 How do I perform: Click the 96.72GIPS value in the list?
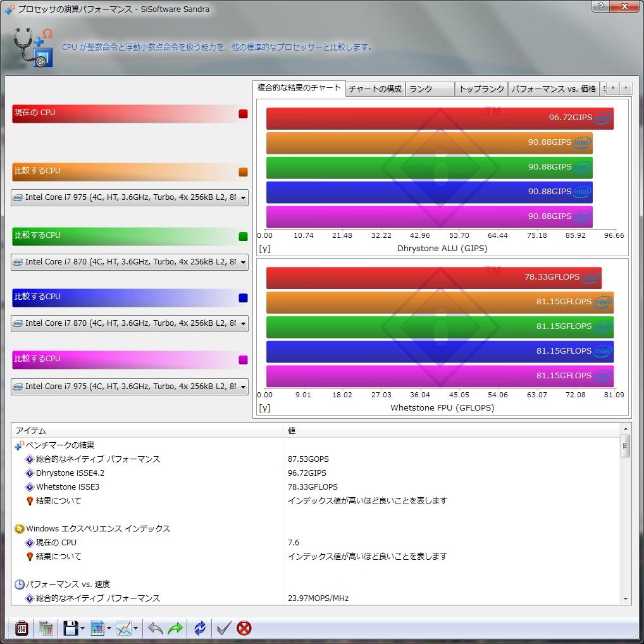307,473
